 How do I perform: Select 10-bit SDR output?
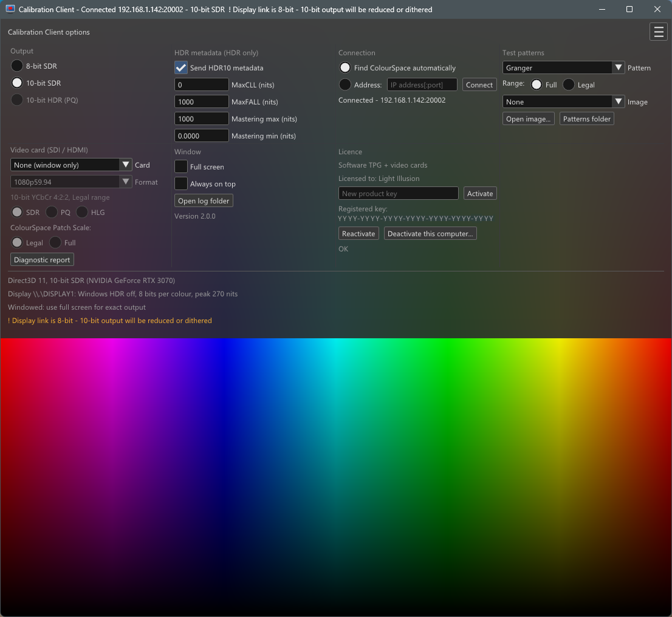tap(17, 83)
